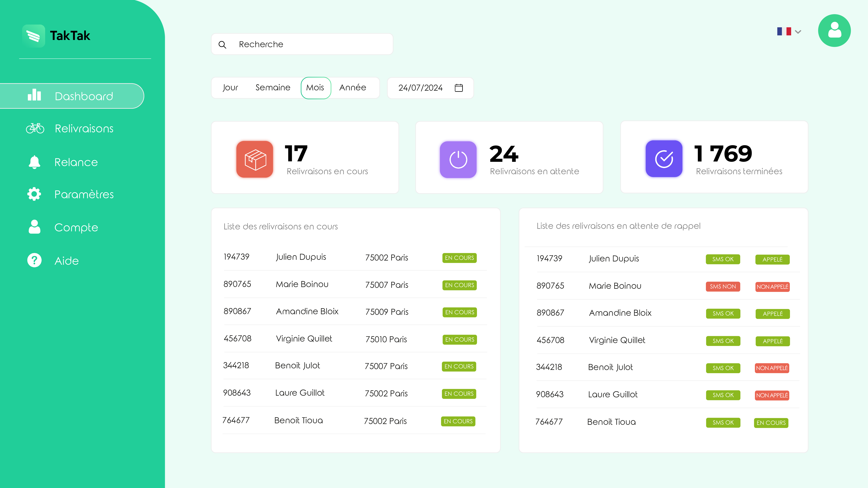Click the Aide question mark icon

pyautogui.click(x=34, y=260)
